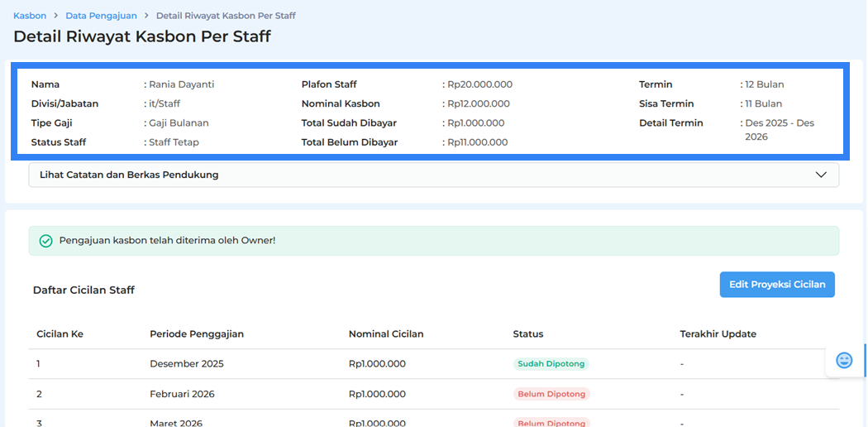
Task: Click the staff name Rania Dayanti
Action: point(181,84)
